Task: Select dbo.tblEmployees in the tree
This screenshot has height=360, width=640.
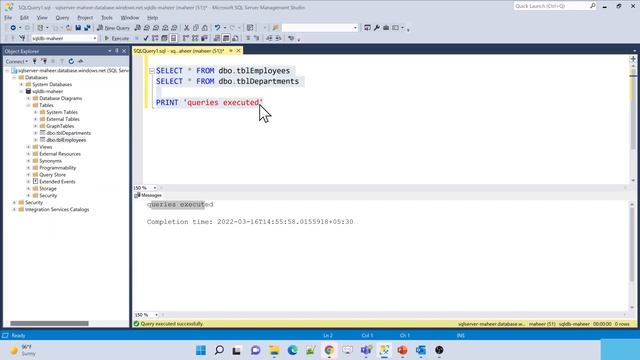Action: pyautogui.click(x=66, y=140)
